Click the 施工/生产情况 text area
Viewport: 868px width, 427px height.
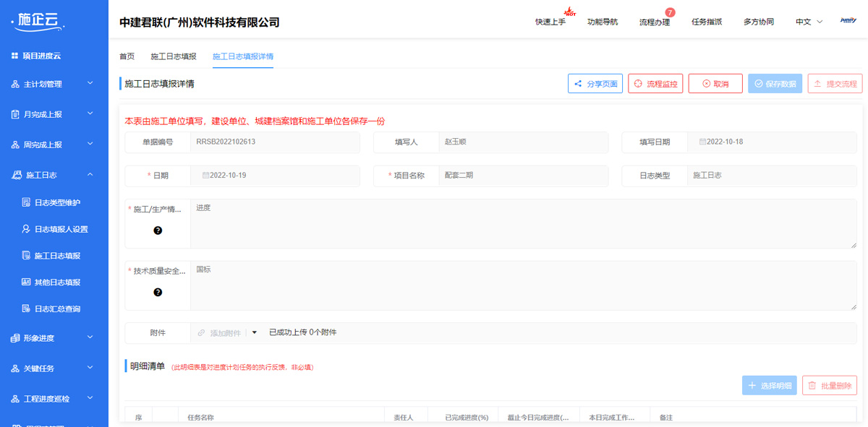coord(524,223)
